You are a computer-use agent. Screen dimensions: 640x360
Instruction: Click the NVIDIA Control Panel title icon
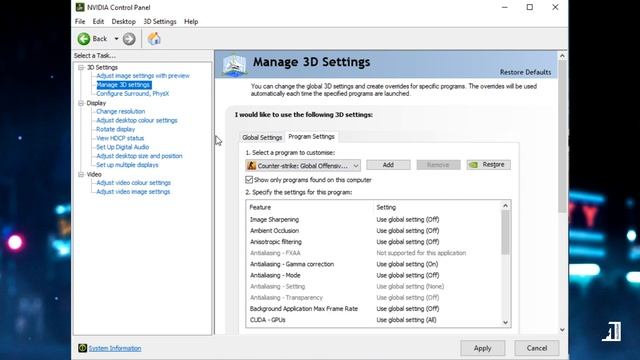pos(80,7)
